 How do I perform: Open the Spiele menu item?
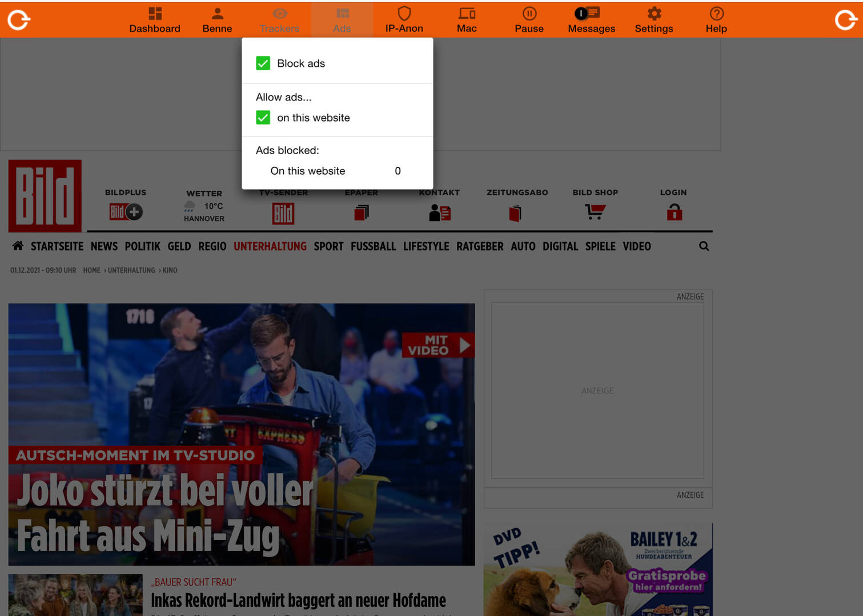(600, 247)
